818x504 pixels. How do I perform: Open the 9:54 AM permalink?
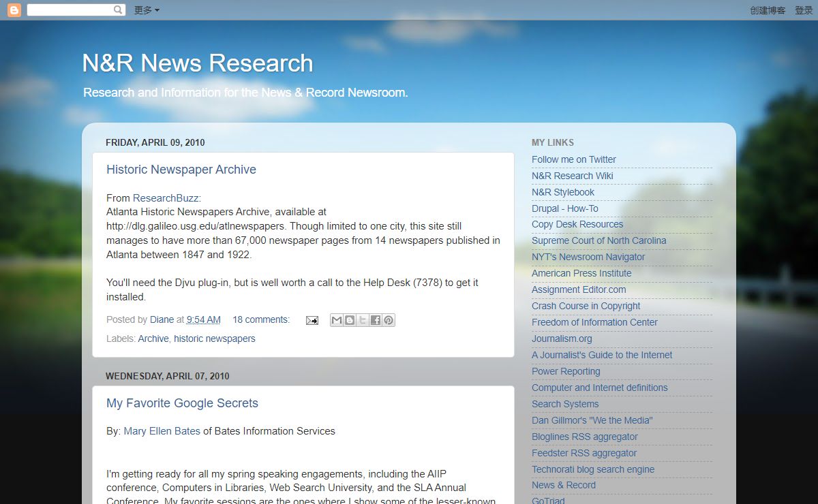pos(204,319)
